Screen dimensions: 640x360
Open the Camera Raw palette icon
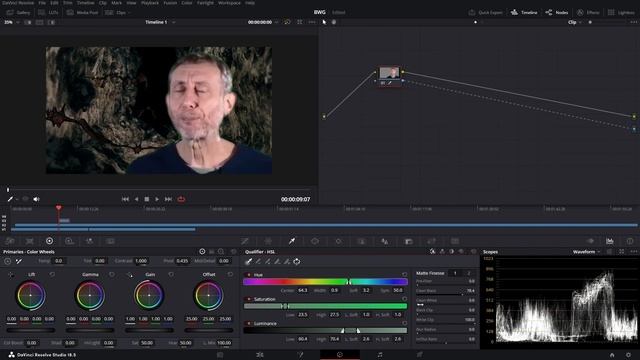10,241
